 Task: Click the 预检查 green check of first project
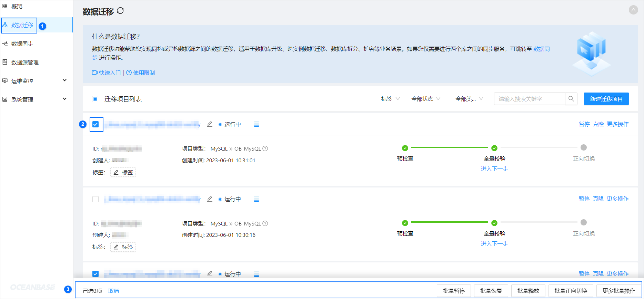(405, 148)
